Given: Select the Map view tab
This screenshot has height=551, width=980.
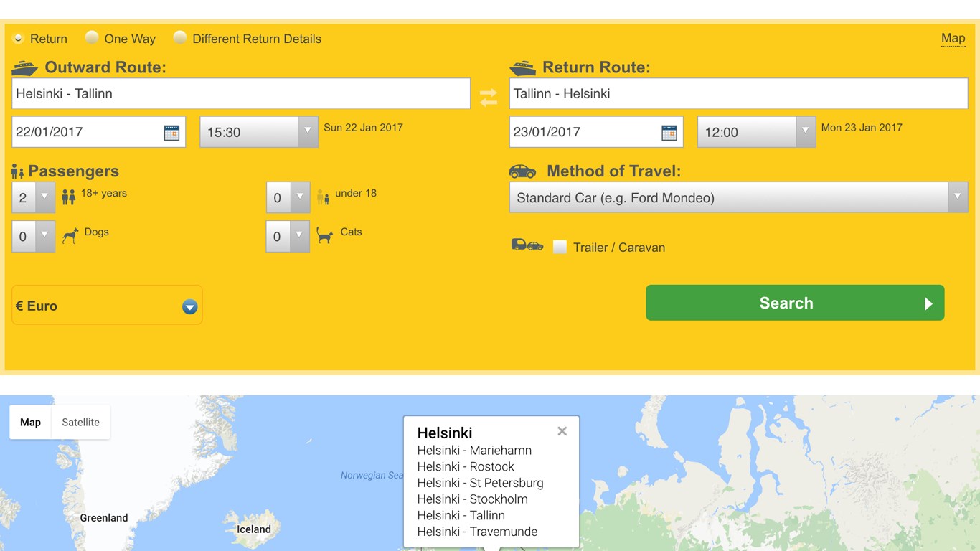Looking at the screenshot, I should (30, 422).
